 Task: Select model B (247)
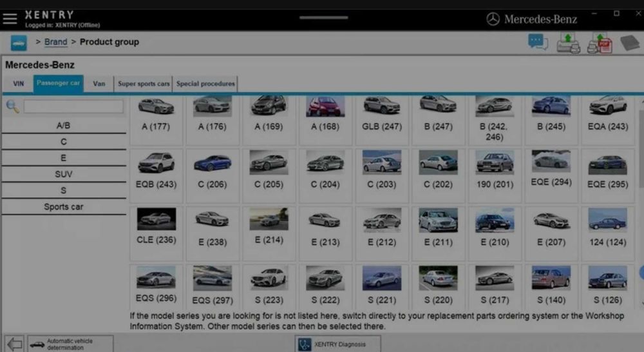coord(438,121)
